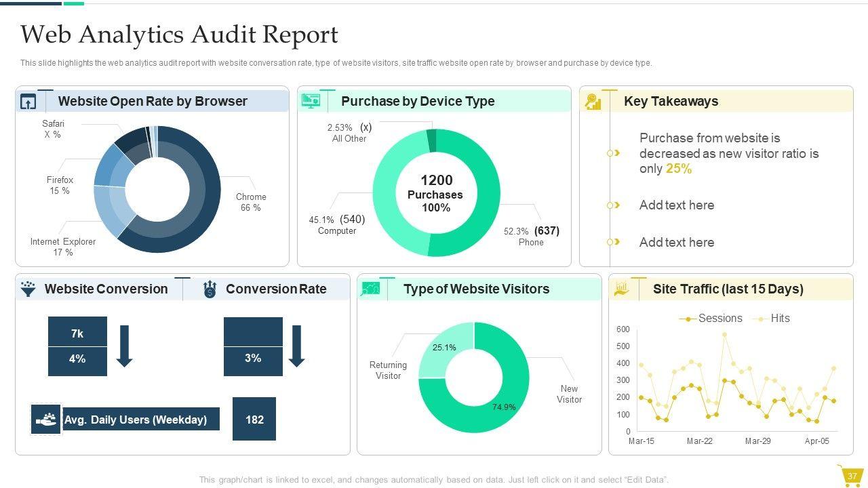Screen dimensions: 868x488
Task: Select the Hits legend entry
Action: pyautogui.click(x=772, y=319)
